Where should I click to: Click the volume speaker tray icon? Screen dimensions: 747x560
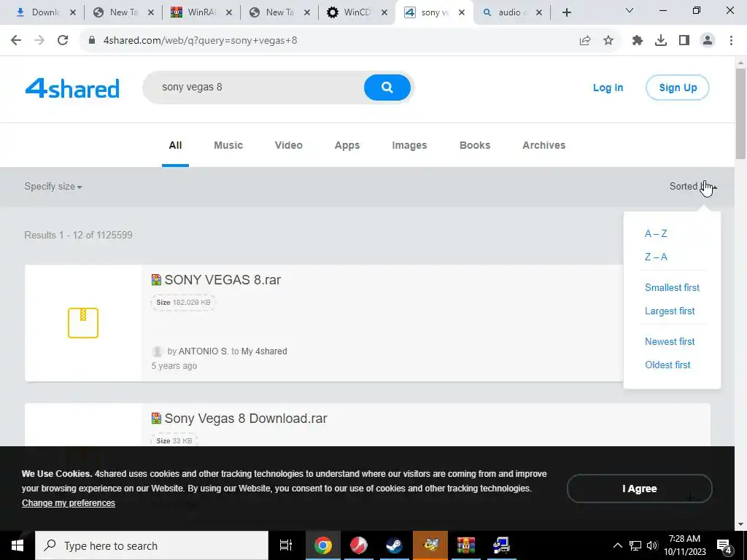pos(652,545)
